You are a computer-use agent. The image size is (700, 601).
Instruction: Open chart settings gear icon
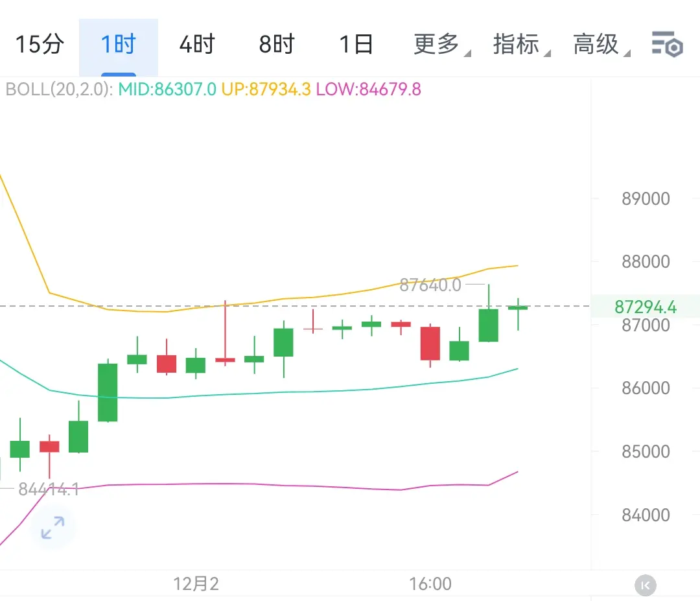(668, 44)
